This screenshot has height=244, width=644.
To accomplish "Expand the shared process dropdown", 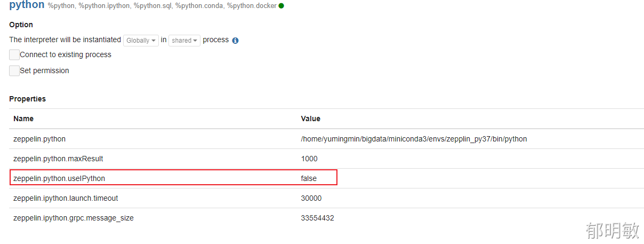I will click(184, 41).
